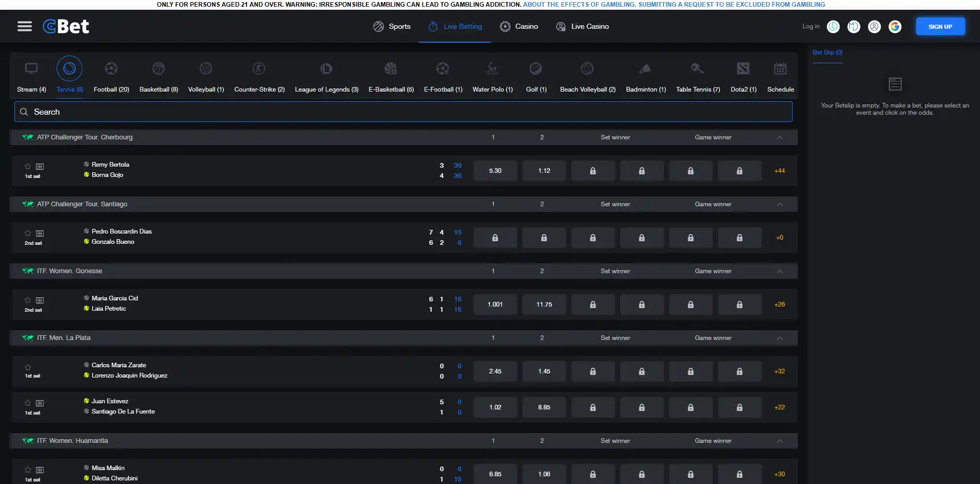The image size is (980, 484).
Task: Bet 1.001 odds on Maria Garcia Cid
Action: coord(495,304)
